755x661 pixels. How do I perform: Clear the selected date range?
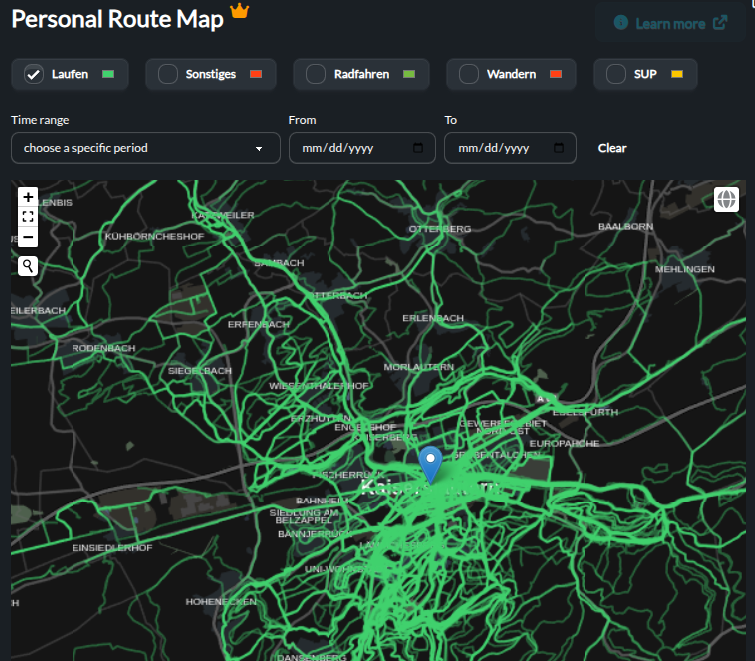(612, 148)
